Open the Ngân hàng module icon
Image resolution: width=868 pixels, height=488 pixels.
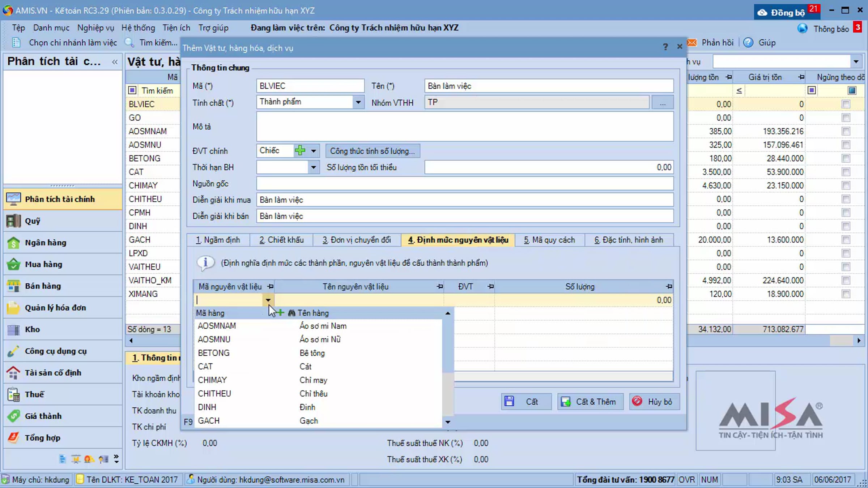click(13, 243)
